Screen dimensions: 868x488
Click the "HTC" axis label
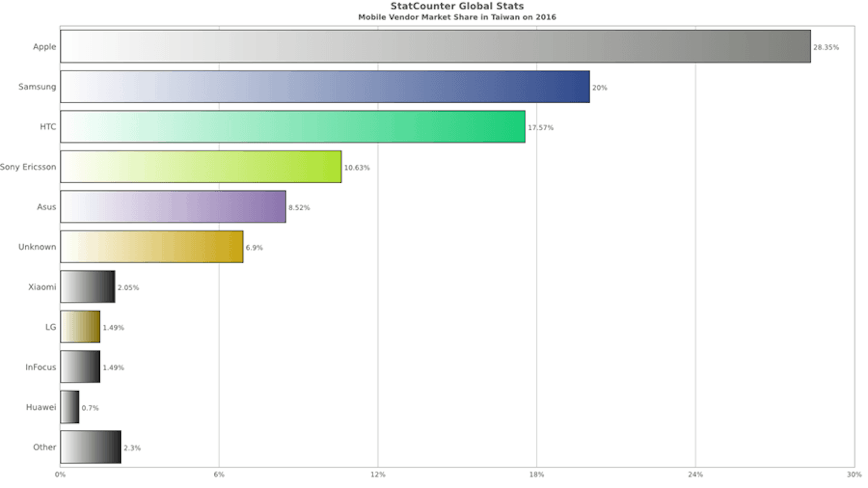click(x=48, y=127)
